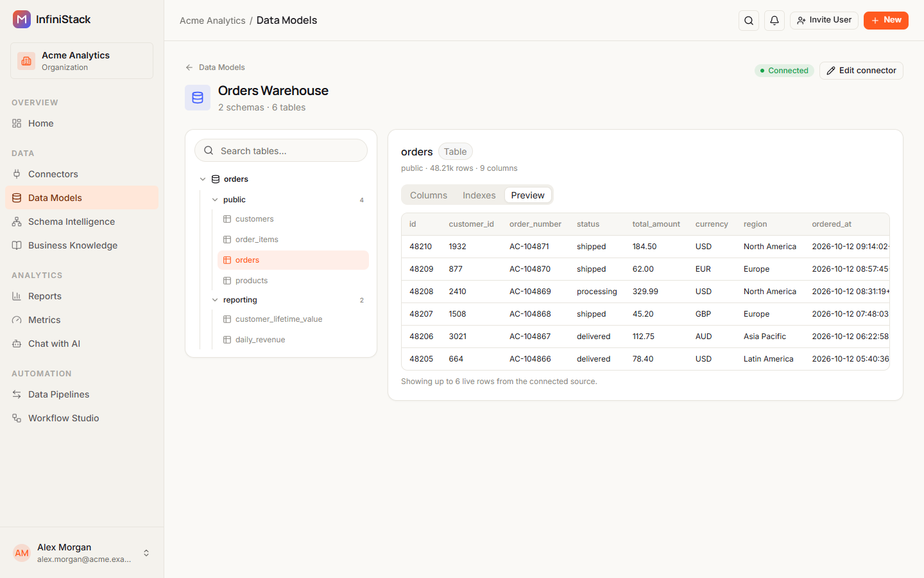Screen dimensions: 924x578
Task: Click the total_amount column header
Action: click(656, 224)
